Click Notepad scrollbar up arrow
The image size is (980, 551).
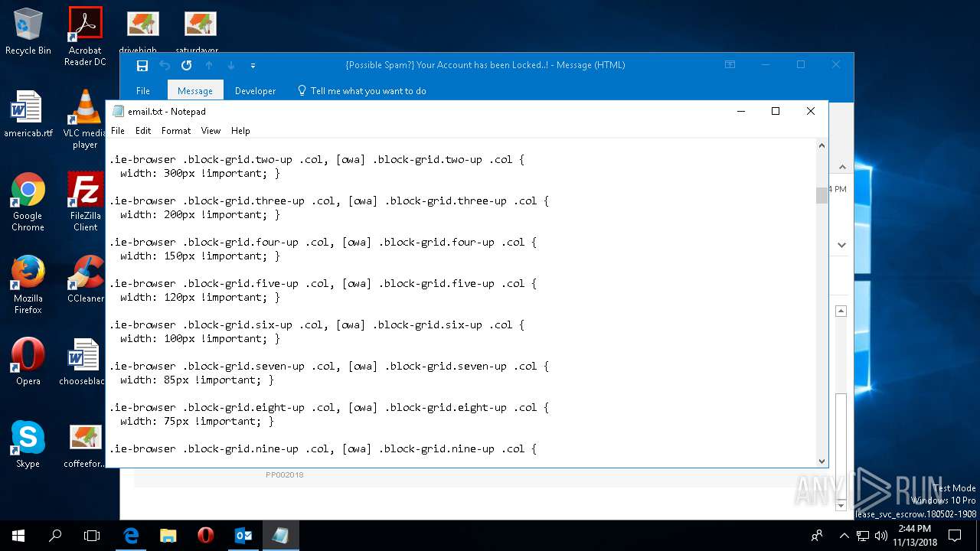click(x=822, y=145)
